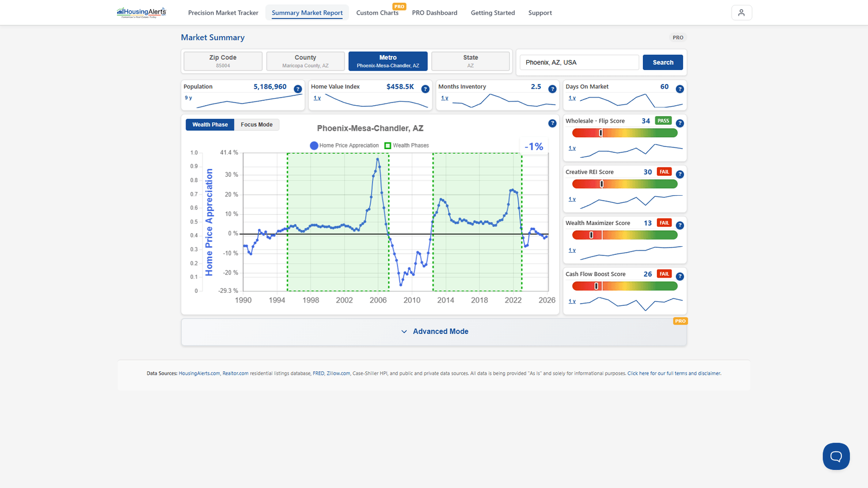
Task: Open Custom Charts tab
Action: pos(378,12)
